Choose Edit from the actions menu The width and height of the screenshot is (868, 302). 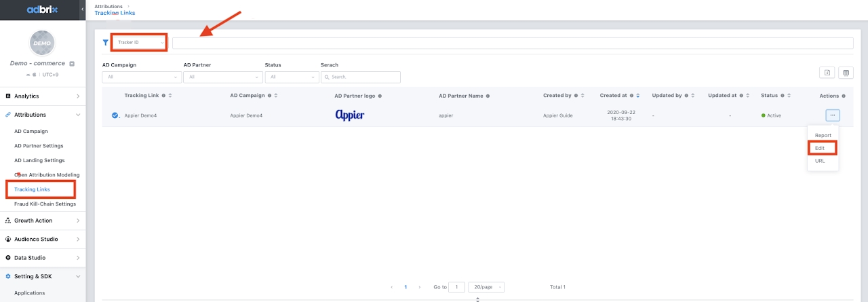[x=820, y=148]
